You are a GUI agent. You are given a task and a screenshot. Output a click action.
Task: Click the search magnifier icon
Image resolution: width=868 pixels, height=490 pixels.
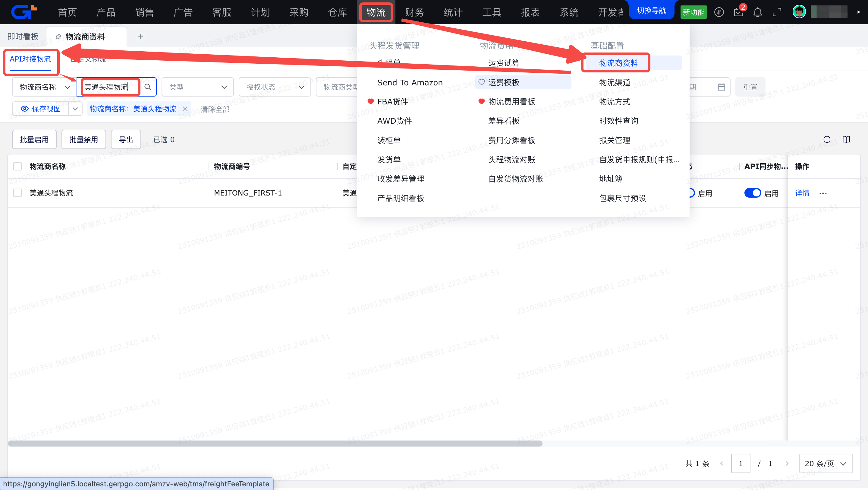click(148, 87)
